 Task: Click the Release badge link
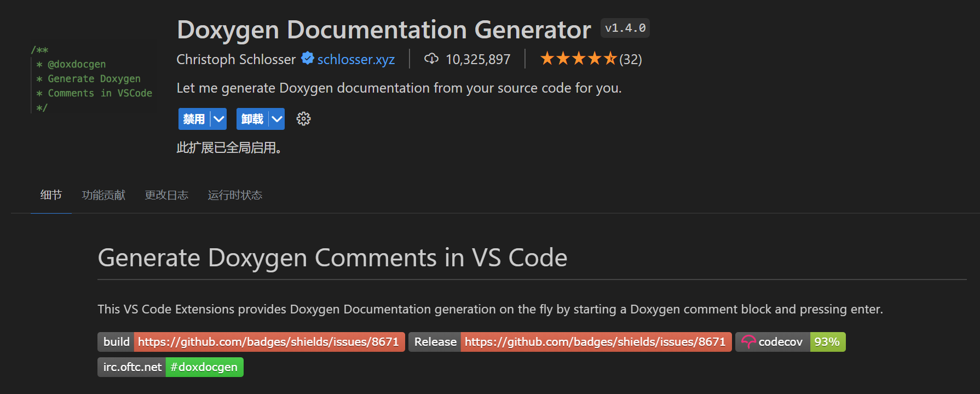[x=569, y=342]
